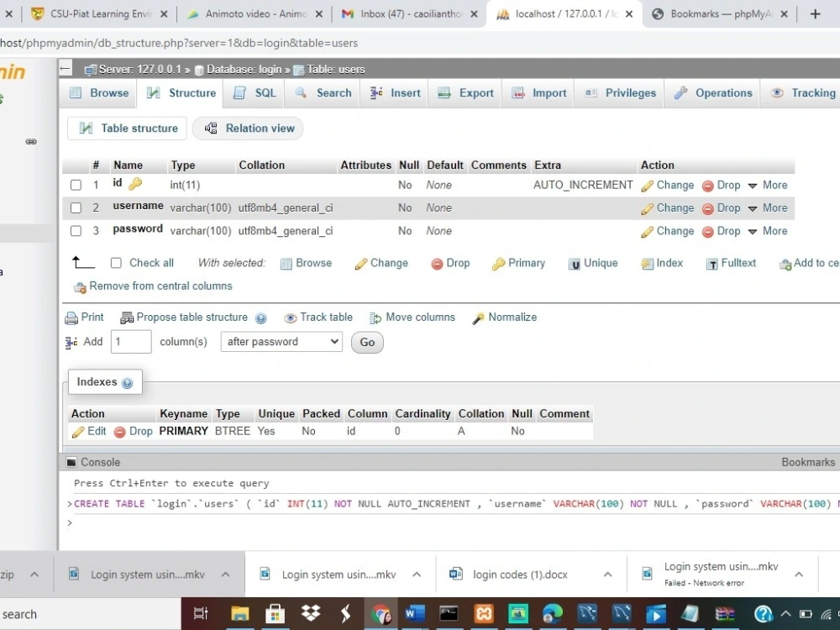Open the Insert tab
The image size is (840, 630).
(395, 92)
